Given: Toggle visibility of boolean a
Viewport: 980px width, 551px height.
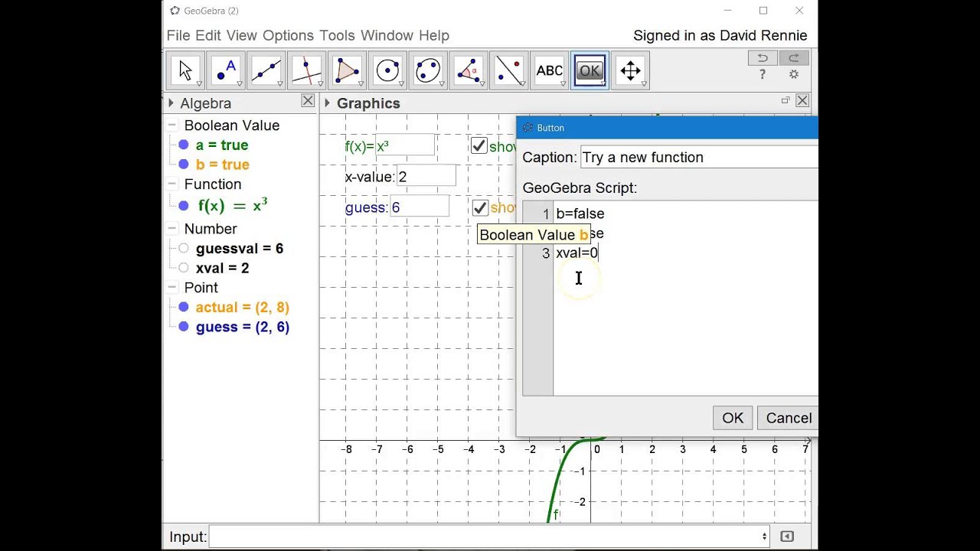Looking at the screenshot, I should point(184,145).
